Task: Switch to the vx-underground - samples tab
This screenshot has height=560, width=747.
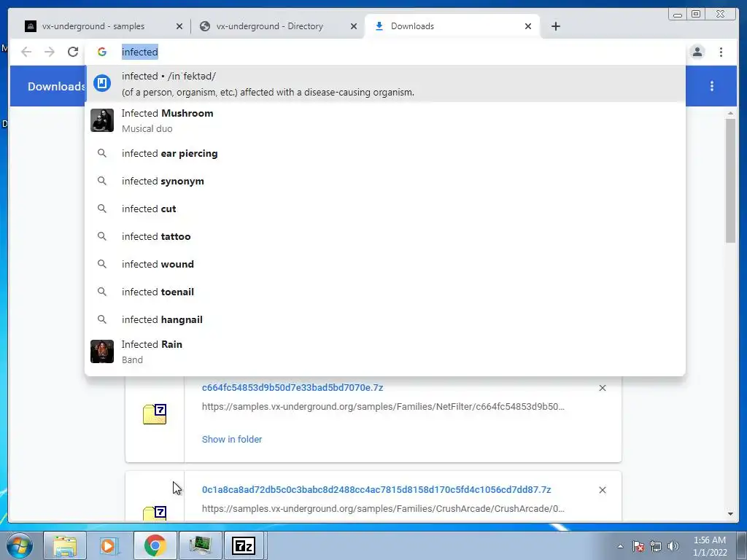Action: point(93,26)
